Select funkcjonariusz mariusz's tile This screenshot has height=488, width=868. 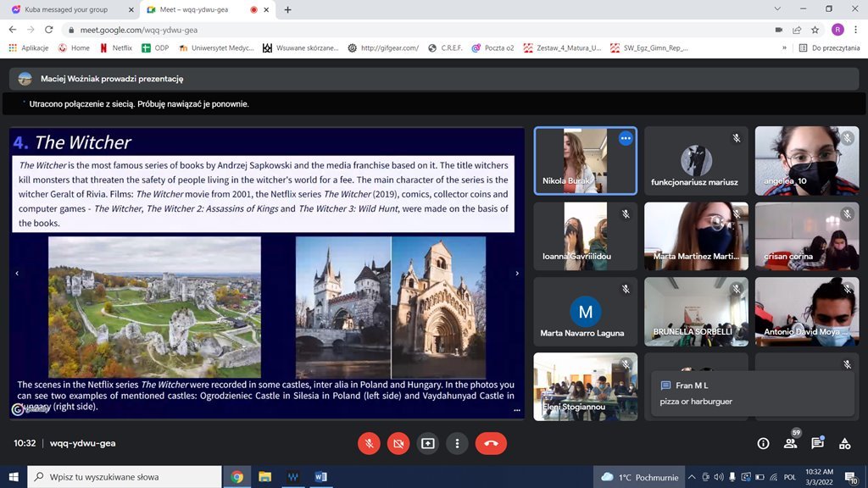[x=697, y=160]
